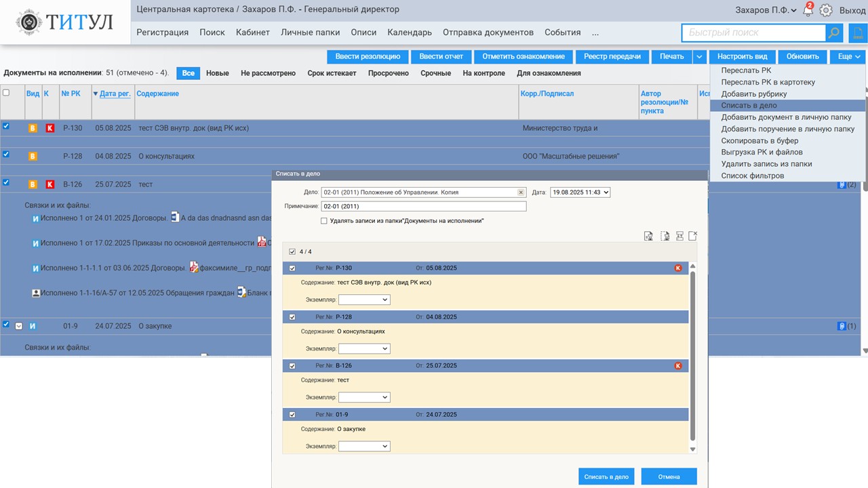Switch to the 'Просрочено' filter tab
This screenshot has width=868, height=488.
click(388, 73)
